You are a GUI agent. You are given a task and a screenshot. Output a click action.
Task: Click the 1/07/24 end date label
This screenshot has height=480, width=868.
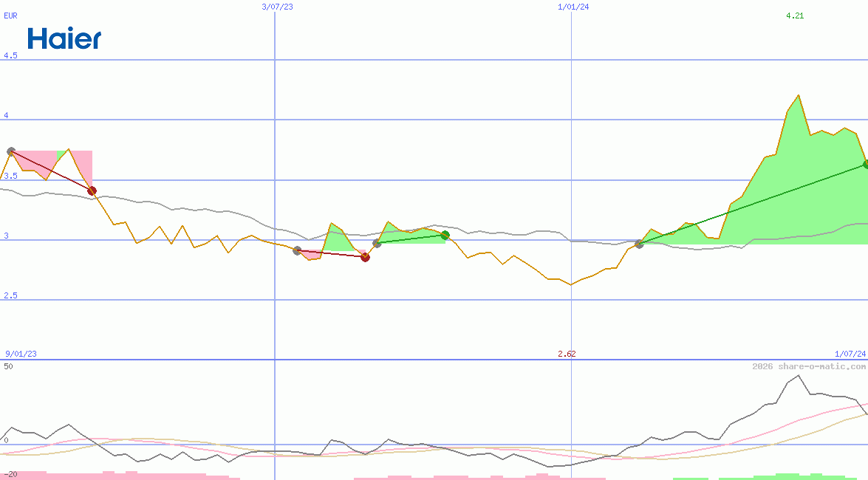850,354
